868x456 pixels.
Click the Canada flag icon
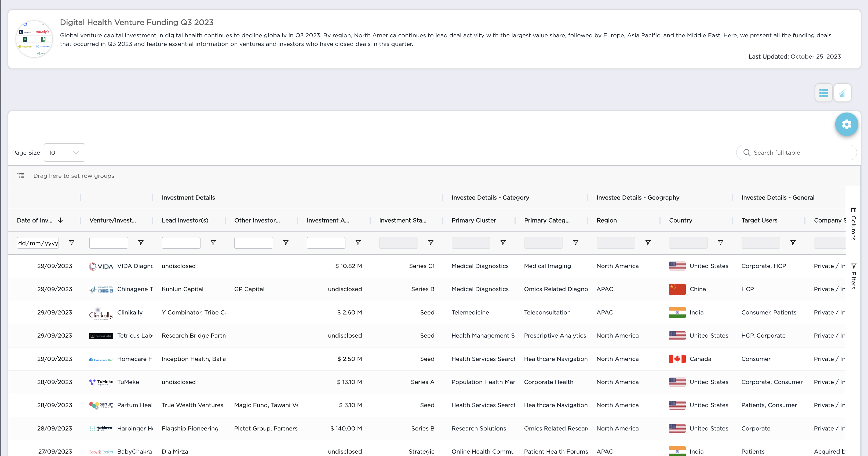tap(677, 359)
